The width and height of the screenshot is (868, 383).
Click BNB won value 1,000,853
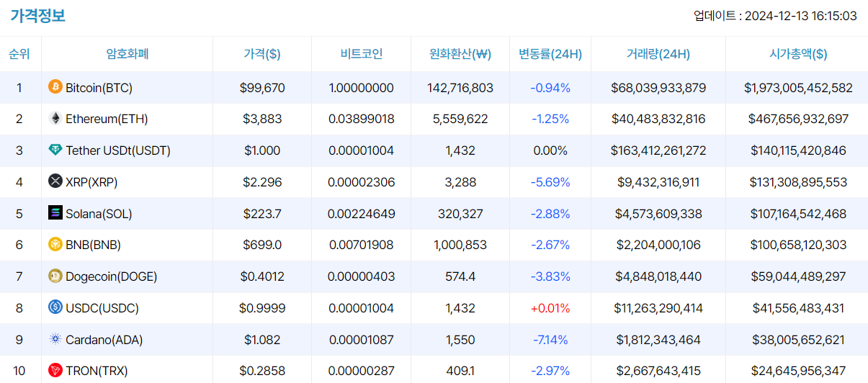[x=460, y=245]
